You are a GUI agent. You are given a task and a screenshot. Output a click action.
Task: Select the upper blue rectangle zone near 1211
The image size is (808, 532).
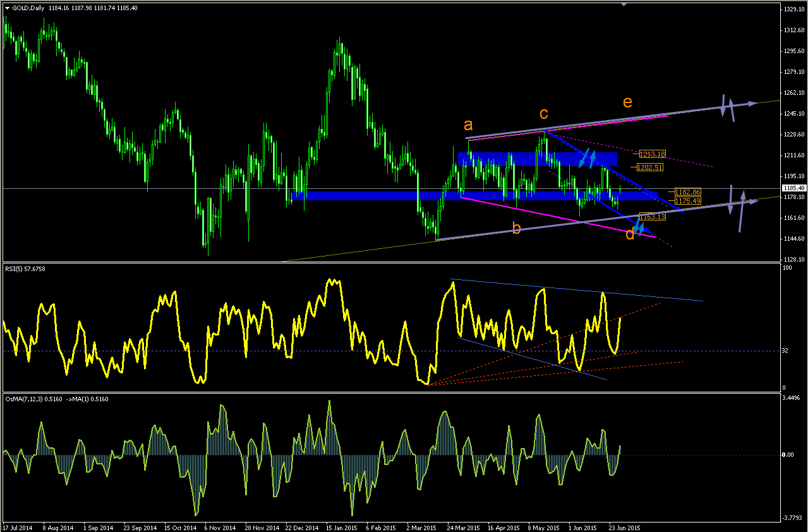click(538, 159)
